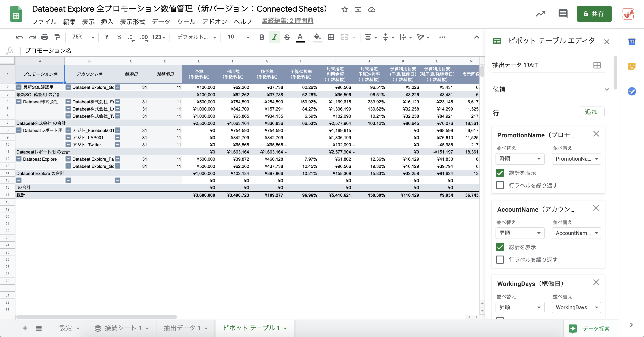Screen dimensions: 644x337
Task: Open the text color picker
Action: (x=300, y=38)
